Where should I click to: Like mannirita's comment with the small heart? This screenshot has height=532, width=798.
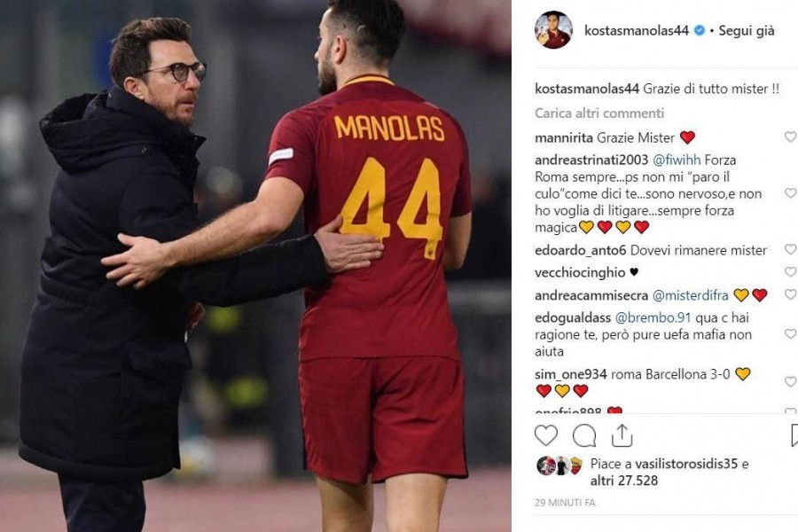pos(790,137)
